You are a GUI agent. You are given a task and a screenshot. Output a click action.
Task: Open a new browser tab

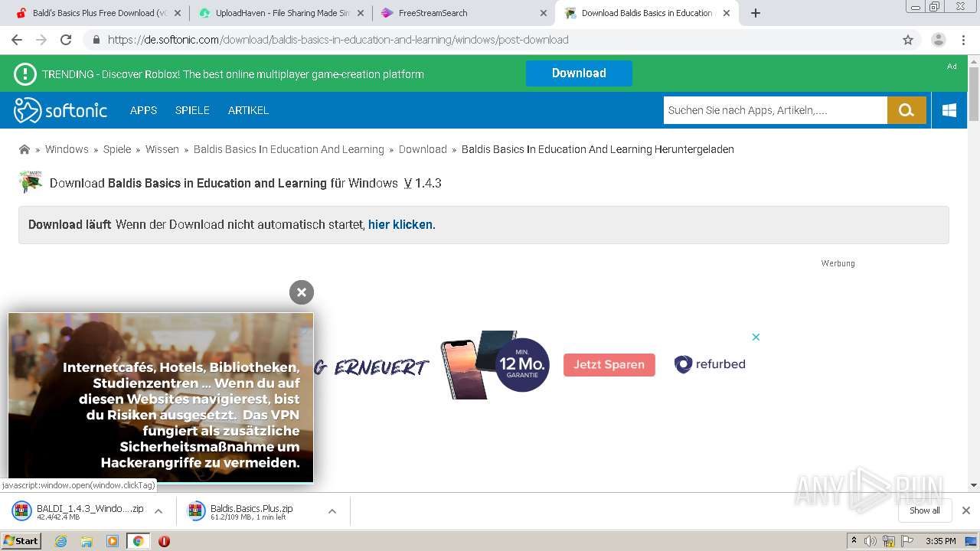click(756, 13)
